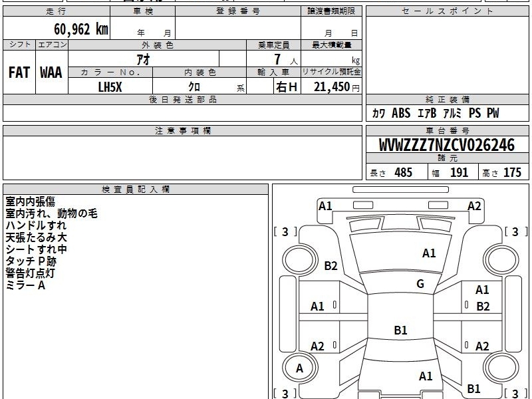
Task: Select the 右H steering value
Action: 287,87
